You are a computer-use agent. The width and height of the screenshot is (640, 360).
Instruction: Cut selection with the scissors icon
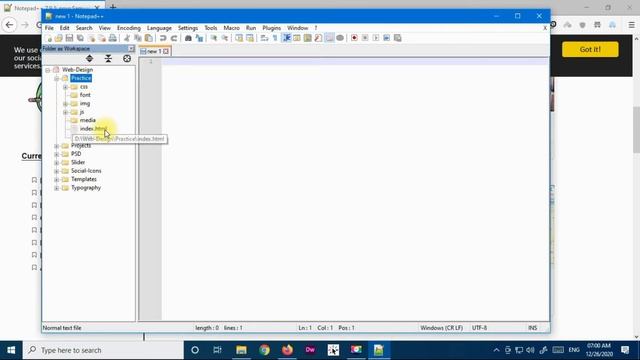click(x=127, y=38)
